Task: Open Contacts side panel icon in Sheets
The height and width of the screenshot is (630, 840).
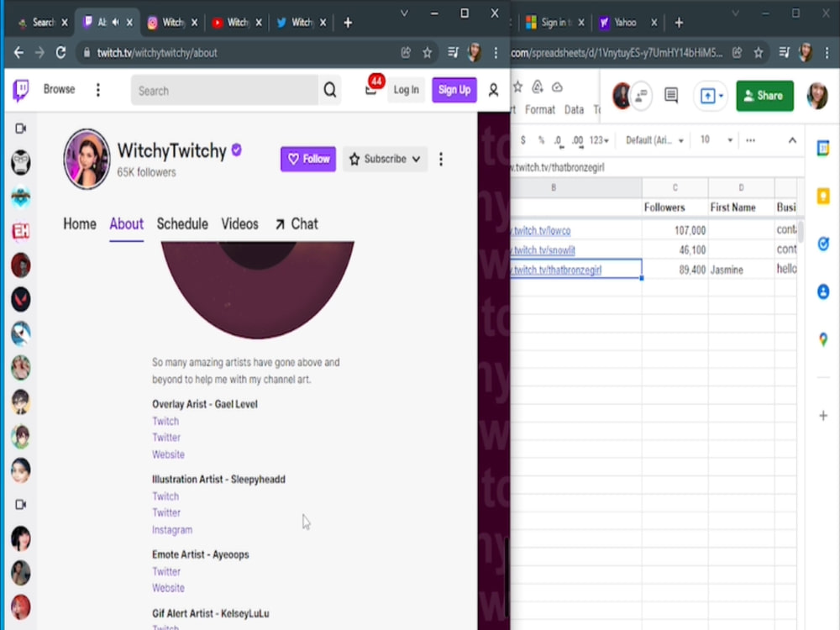Action: [823, 292]
